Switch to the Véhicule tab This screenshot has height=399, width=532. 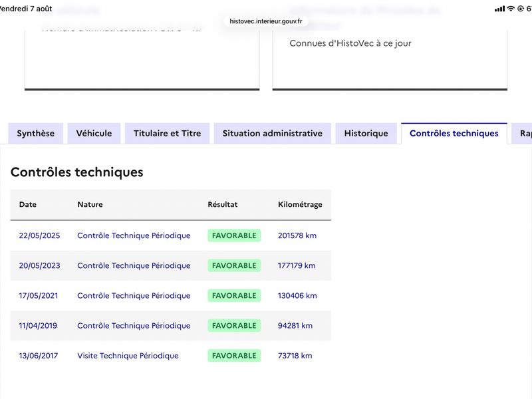pos(94,134)
